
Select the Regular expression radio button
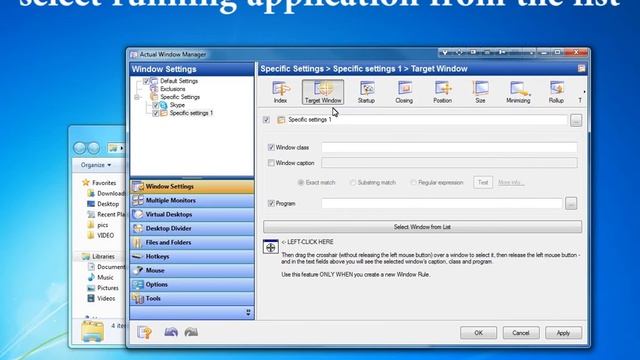(x=413, y=182)
